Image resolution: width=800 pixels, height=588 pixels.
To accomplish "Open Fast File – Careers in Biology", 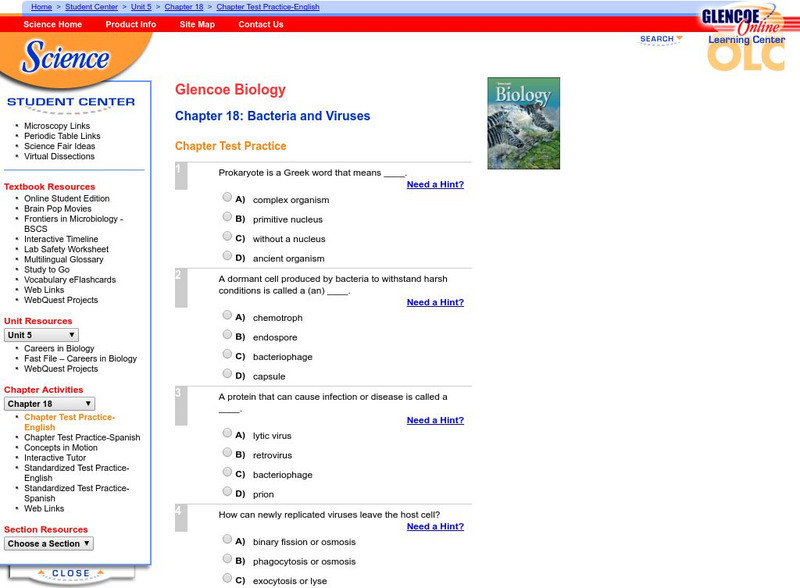I will point(81,358).
